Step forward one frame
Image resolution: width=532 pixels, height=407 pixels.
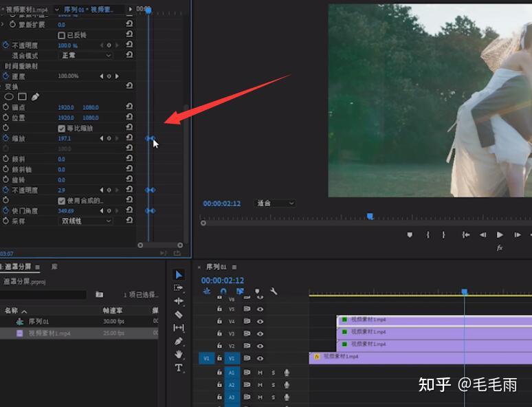pos(517,234)
